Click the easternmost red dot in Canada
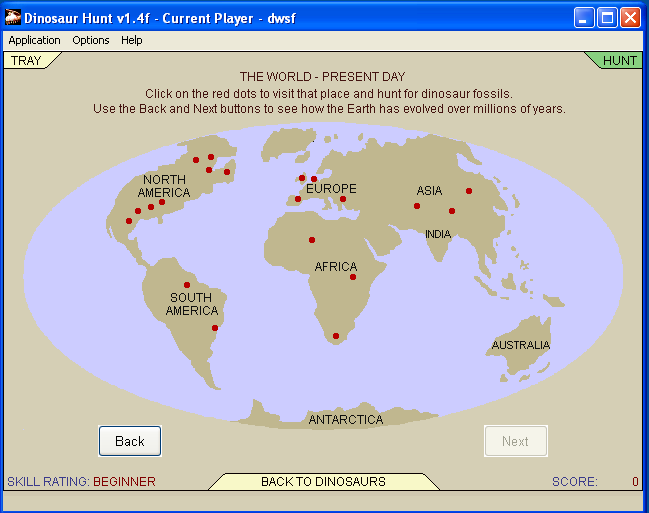Screen dimensions: 649x513 pyautogui.click(x=227, y=172)
